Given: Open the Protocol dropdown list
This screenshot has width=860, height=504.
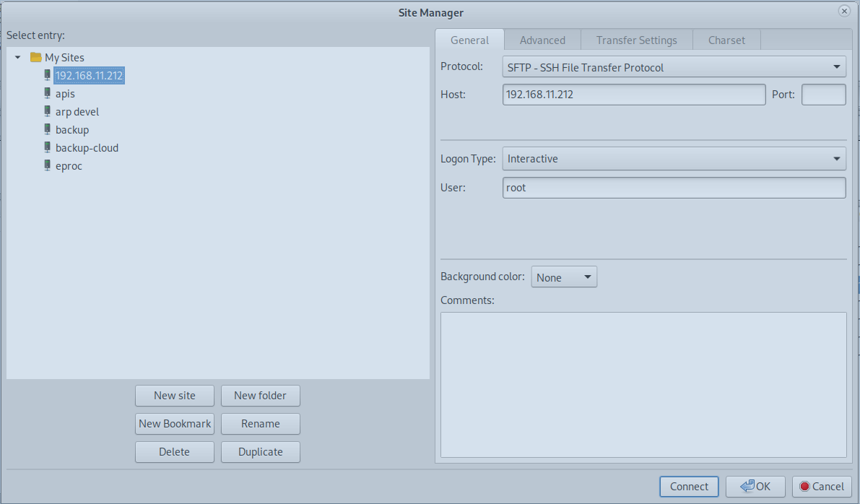Looking at the screenshot, I should (674, 67).
